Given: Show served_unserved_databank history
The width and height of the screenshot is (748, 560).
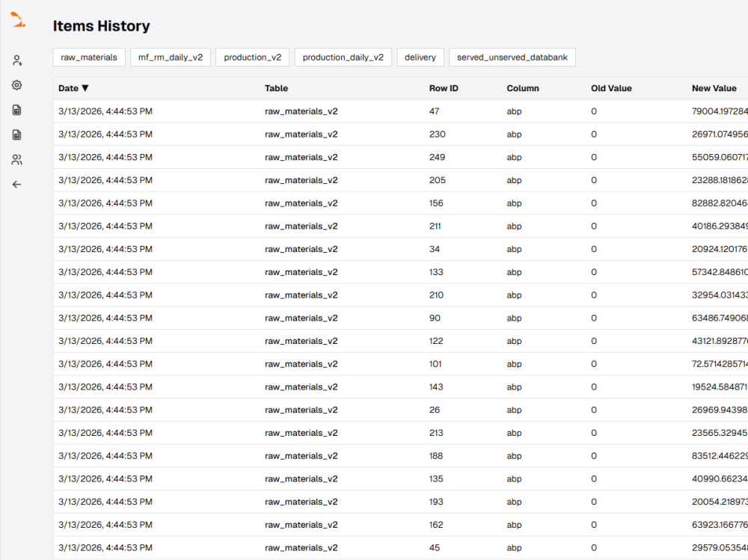Looking at the screenshot, I should point(512,58).
